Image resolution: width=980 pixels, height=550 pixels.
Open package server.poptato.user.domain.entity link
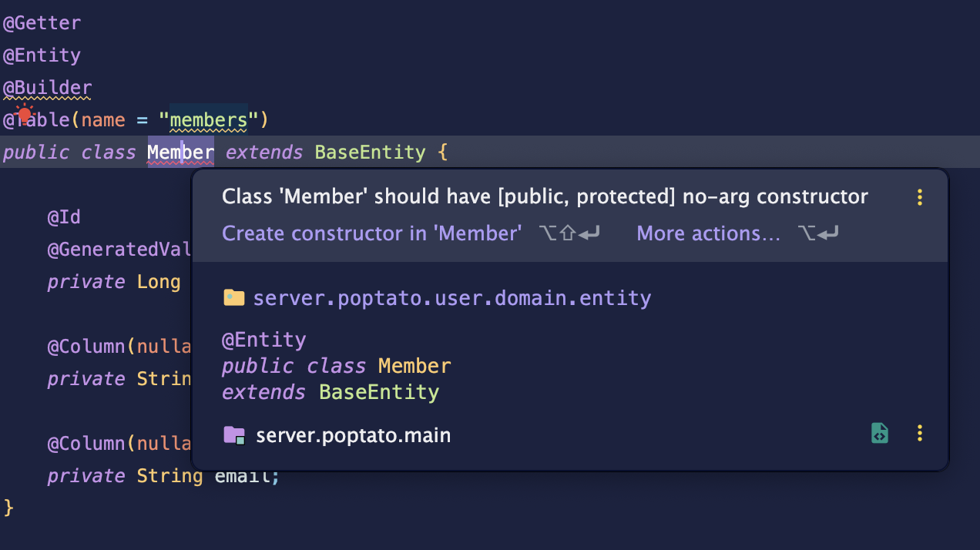pyautogui.click(x=452, y=298)
